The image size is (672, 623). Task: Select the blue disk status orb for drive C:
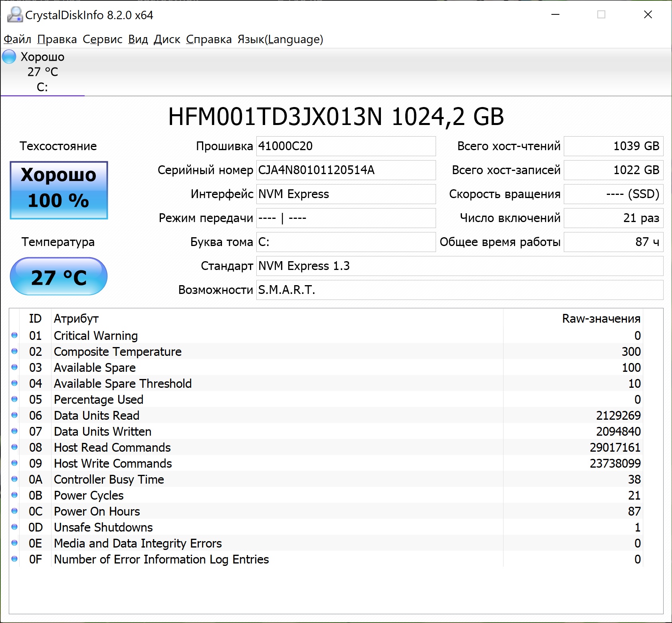(x=9, y=57)
